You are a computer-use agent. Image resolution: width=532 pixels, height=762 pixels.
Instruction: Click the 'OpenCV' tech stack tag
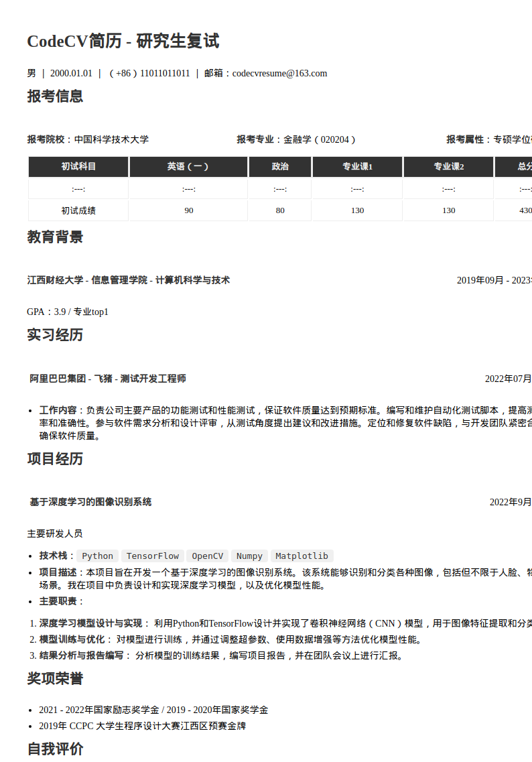(208, 556)
